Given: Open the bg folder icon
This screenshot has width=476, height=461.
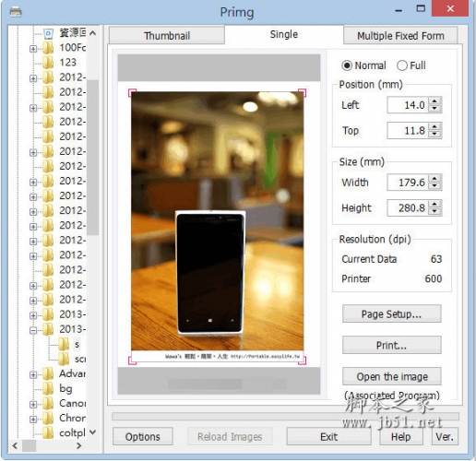Looking at the screenshot, I should (48, 388).
